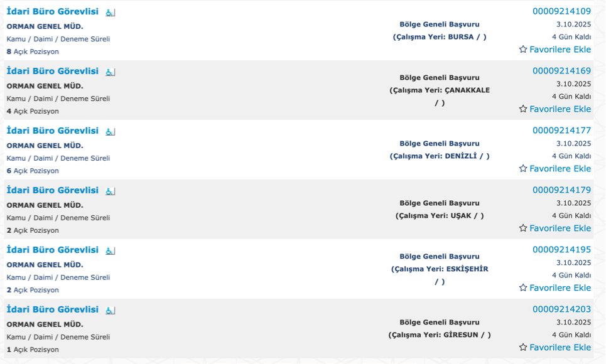Click Favorilere Ekle on the Uşak listing
606x364 pixels.
[560, 228]
